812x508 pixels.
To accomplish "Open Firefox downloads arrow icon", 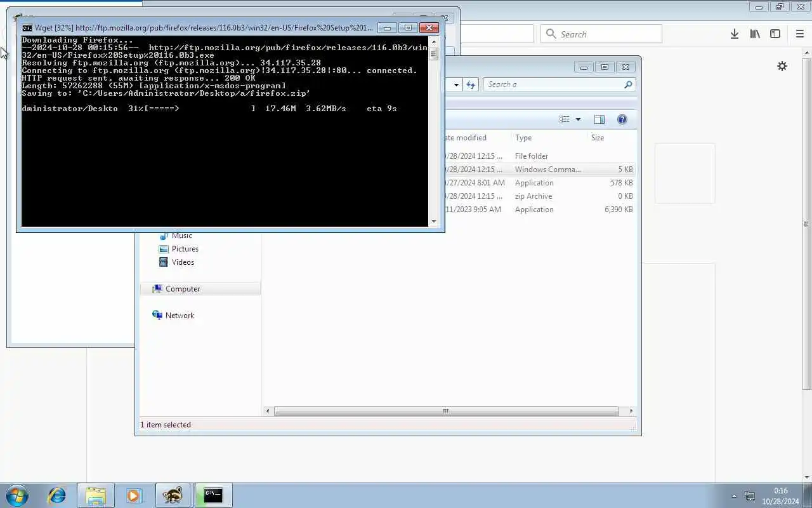I will tap(734, 34).
